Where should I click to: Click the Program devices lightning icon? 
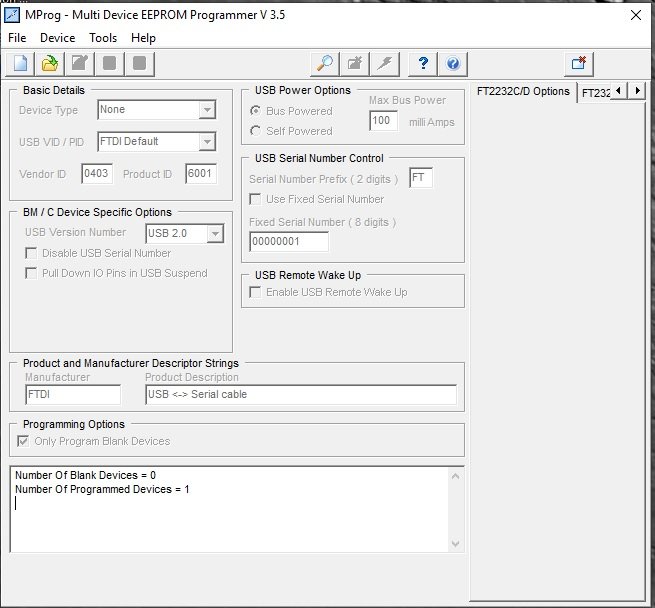pyautogui.click(x=385, y=64)
